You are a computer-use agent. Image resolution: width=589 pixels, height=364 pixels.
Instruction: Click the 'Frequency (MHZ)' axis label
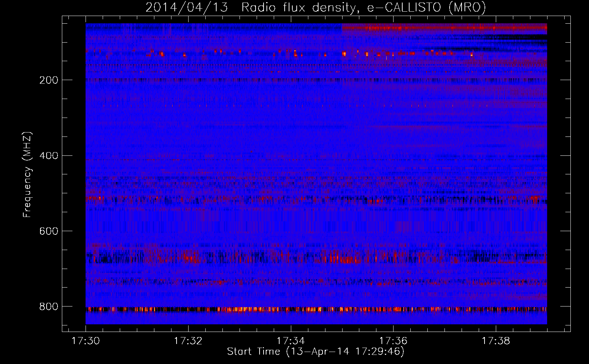[x=27, y=175]
